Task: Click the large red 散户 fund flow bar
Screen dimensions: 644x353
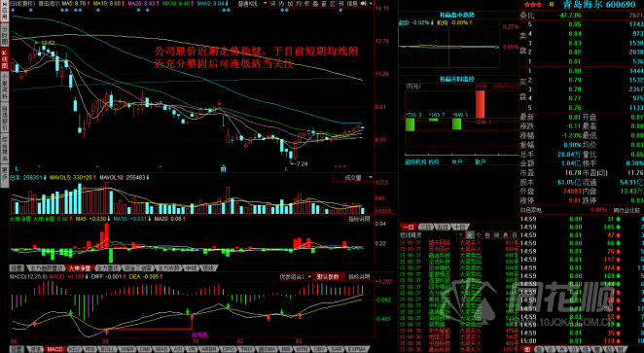Action: click(480, 104)
